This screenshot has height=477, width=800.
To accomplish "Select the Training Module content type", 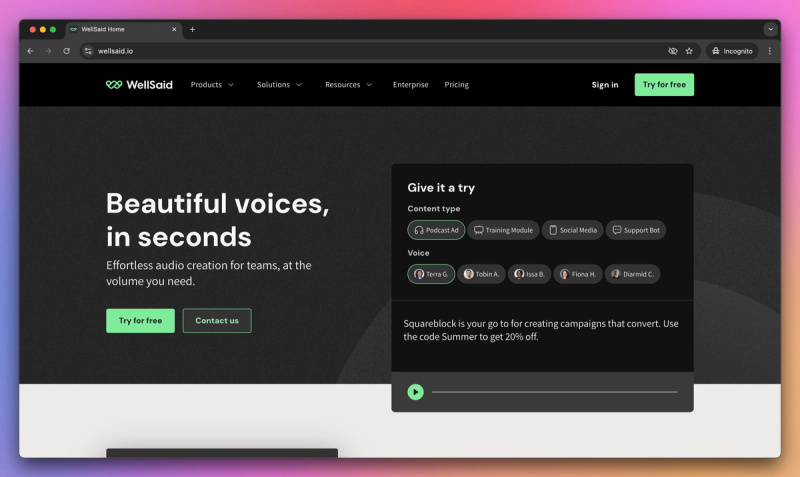I will [503, 230].
